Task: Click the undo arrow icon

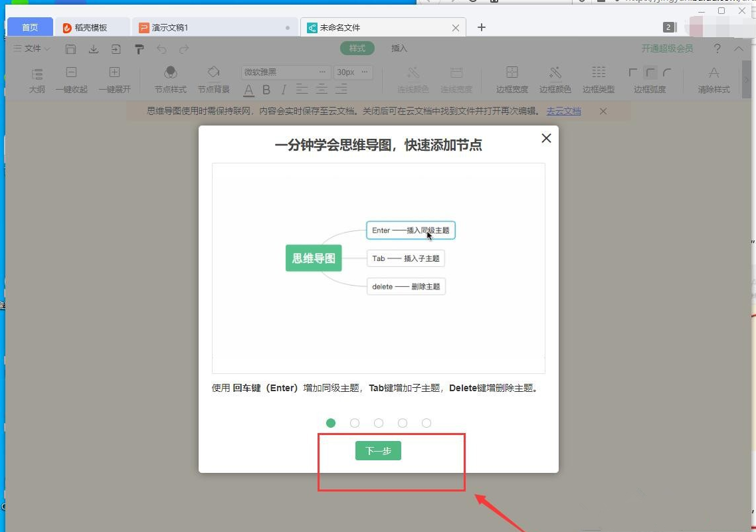Action: [161, 48]
